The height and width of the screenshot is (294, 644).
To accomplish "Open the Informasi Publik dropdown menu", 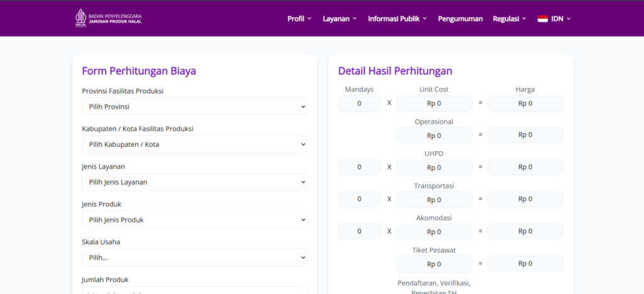I will pos(397,19).
